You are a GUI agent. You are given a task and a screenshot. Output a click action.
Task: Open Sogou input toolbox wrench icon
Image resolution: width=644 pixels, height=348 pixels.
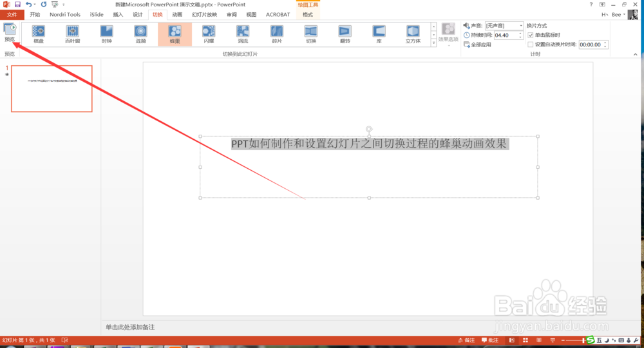pos(636,340)
